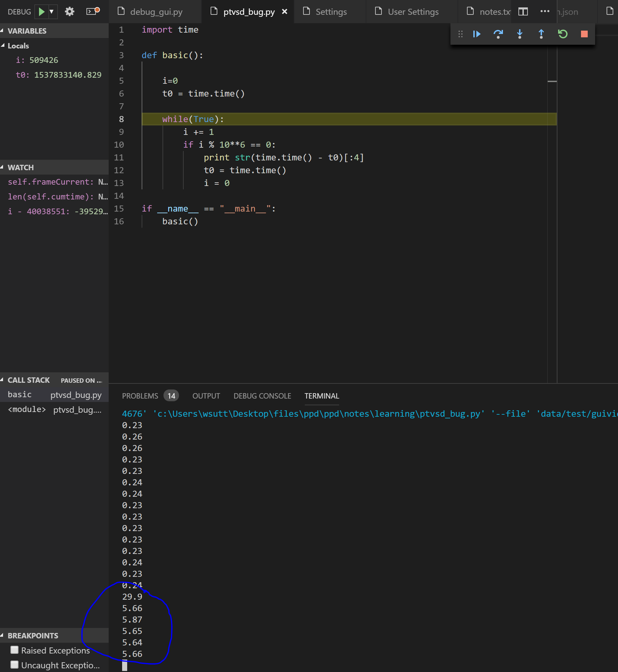This screenshot has height=672, width=618.
Task: Click the Continue debug icon
Action: coord(476,34)
